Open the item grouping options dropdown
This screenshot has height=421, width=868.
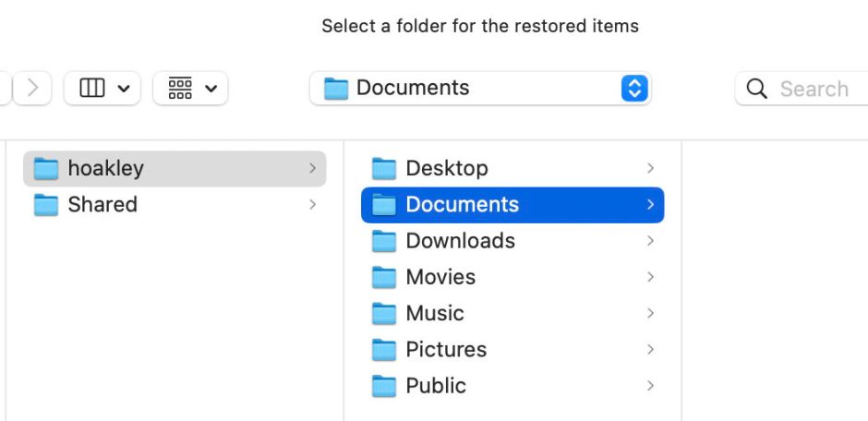coord(190,89)
